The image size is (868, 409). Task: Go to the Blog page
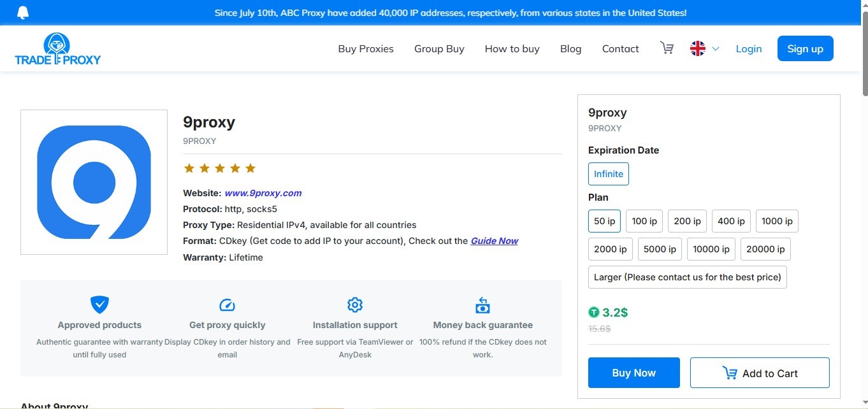[570, 49]
